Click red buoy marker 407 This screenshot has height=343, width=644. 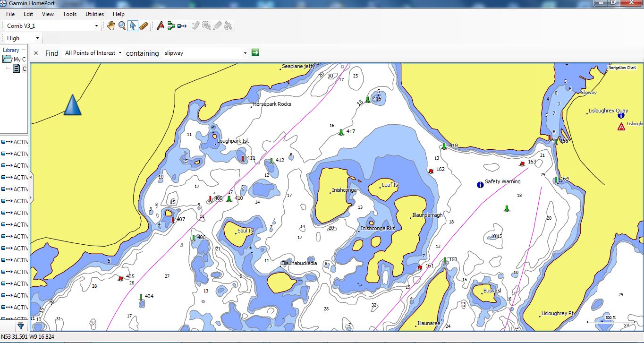pyautogui.click(x=173, y=220)
